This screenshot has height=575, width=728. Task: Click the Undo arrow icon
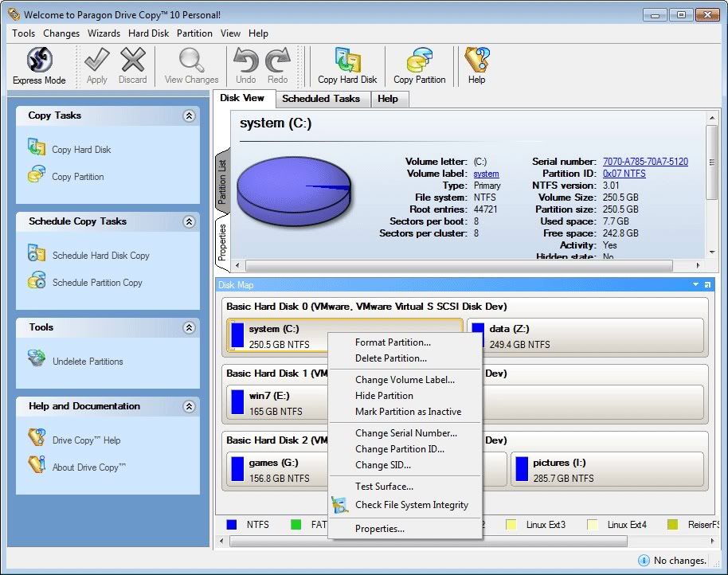(x=245, y=60)
